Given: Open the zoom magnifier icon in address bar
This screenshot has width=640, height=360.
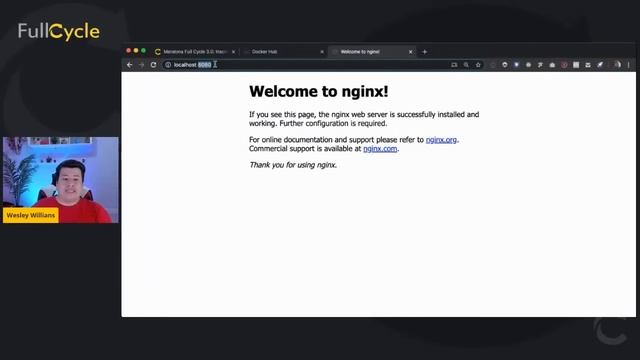Looking at the screenshot, I should [466, 65].
